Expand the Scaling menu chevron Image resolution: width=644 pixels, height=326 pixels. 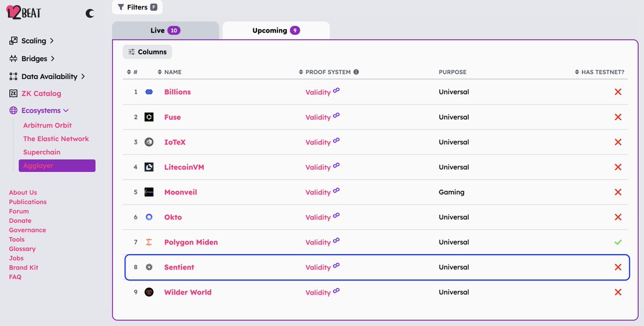point(52,41)
